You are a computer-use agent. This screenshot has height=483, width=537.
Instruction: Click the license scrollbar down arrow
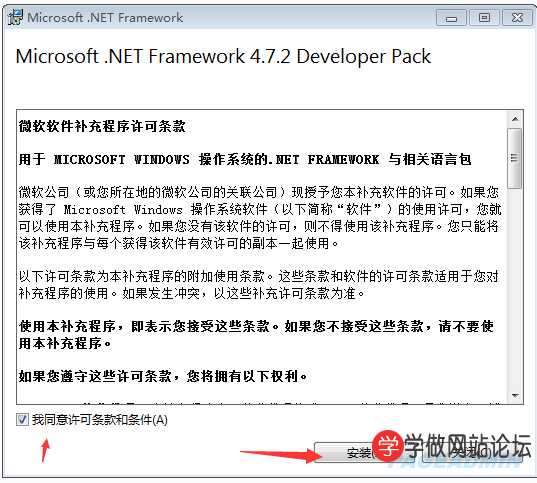pos(515,396)
